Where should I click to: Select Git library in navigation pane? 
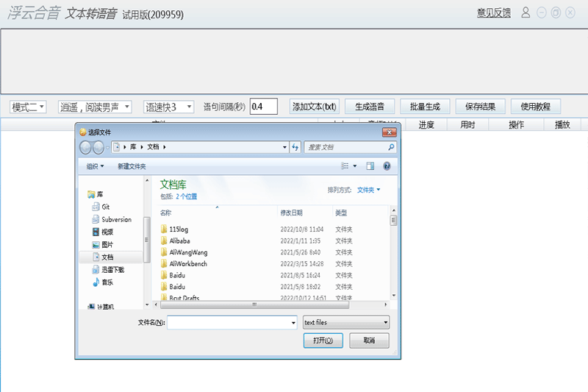101,207
